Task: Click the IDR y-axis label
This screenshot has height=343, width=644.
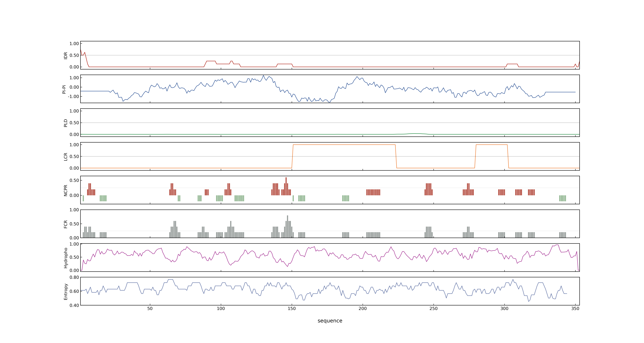Action: (x=66, y=55)
